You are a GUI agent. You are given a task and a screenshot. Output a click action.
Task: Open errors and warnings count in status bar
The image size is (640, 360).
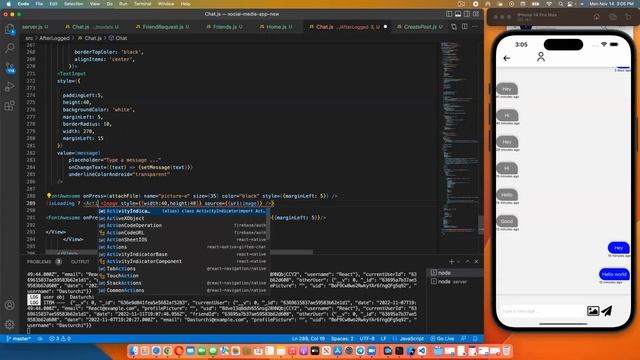pyautogui.click(x=60, y=339)
